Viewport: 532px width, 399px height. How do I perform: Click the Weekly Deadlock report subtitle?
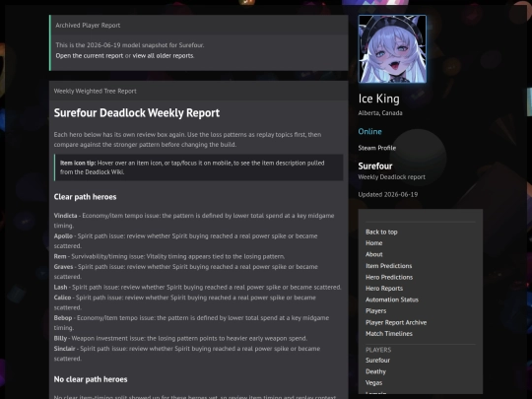(x=391, y=177)
